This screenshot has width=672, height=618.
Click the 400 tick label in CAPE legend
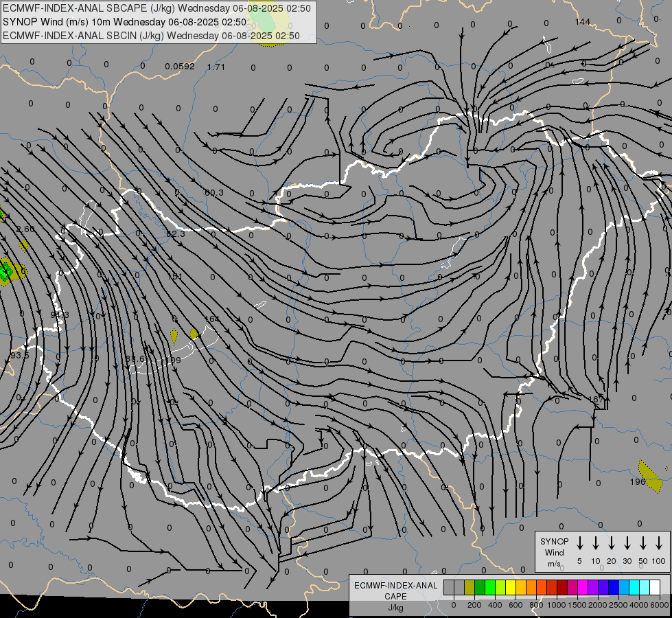click(495, 605)
